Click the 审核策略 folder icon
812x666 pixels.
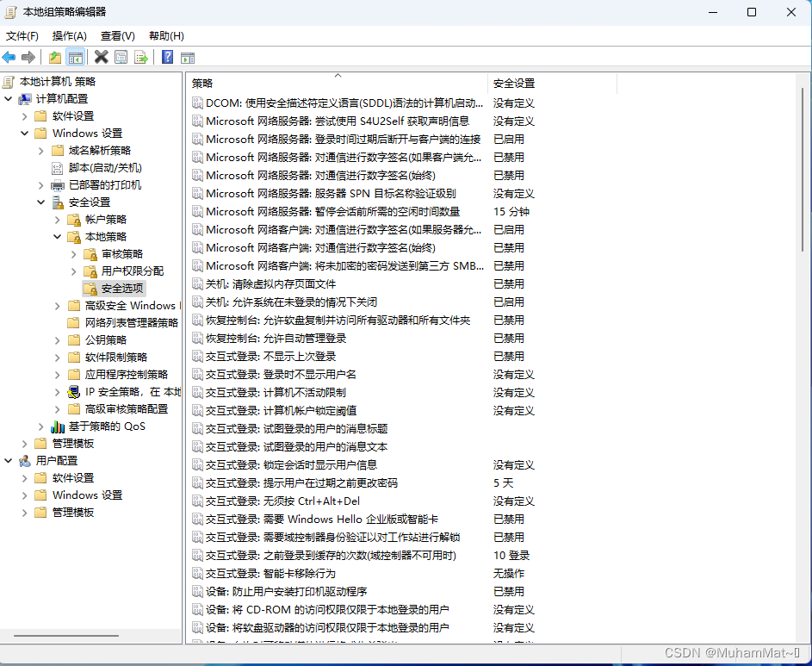(90, 254)
